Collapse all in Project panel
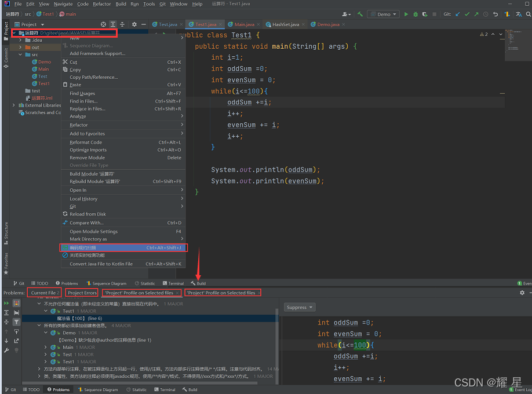Image resolution: width=532 pixels, height=394 pixels. tap(122, 24)
